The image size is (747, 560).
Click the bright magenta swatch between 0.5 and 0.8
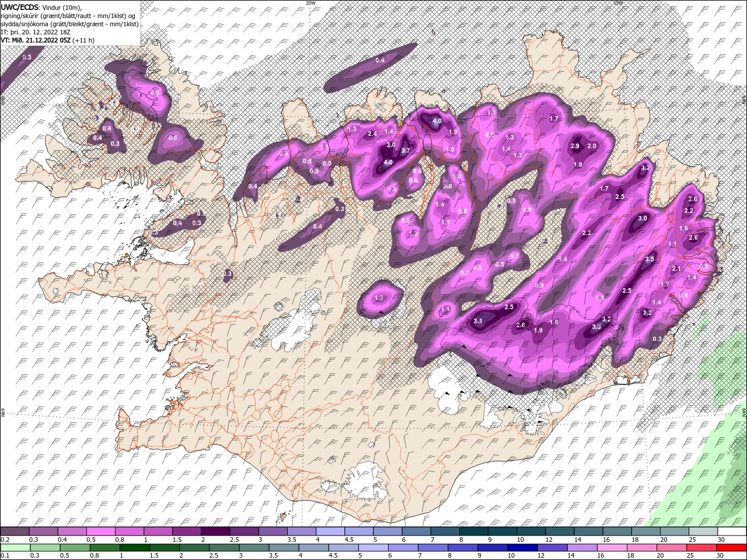click(x=100, y=531)
